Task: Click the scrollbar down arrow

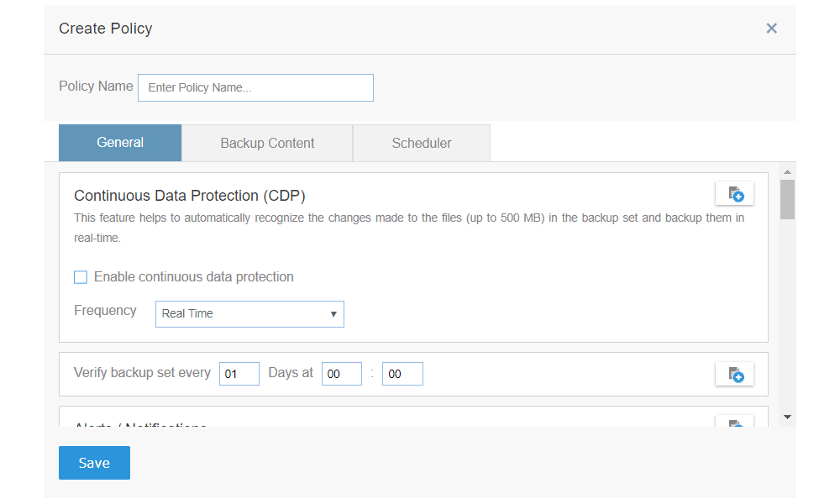Action: 788,417
